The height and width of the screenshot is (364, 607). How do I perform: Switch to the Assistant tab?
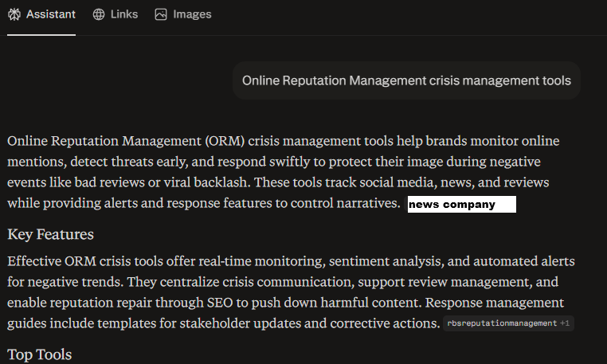(50, 14)
